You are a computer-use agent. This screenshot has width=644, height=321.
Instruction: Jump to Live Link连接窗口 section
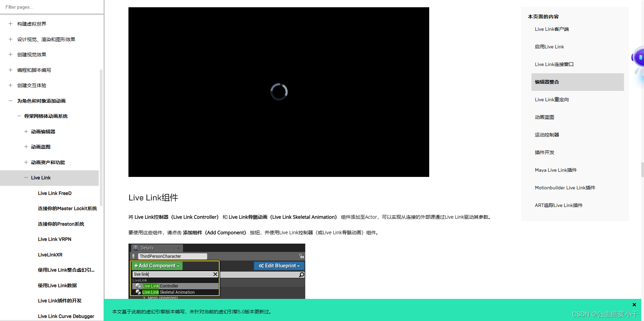(x=554, y=64)
